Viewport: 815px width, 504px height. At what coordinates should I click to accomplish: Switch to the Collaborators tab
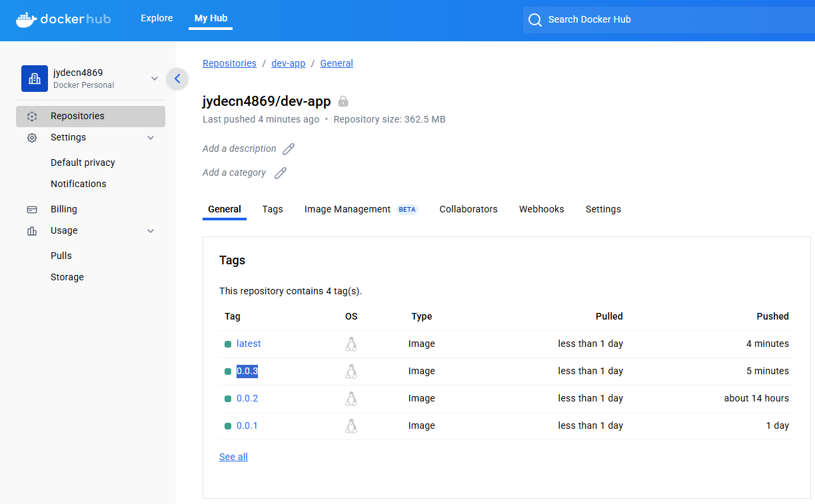point(468,209)
